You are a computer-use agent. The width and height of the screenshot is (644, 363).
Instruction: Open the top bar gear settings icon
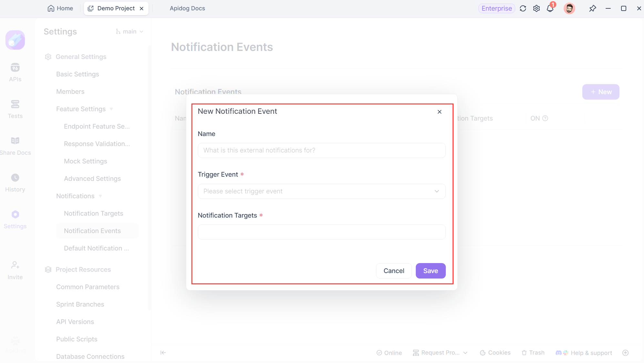537,8
